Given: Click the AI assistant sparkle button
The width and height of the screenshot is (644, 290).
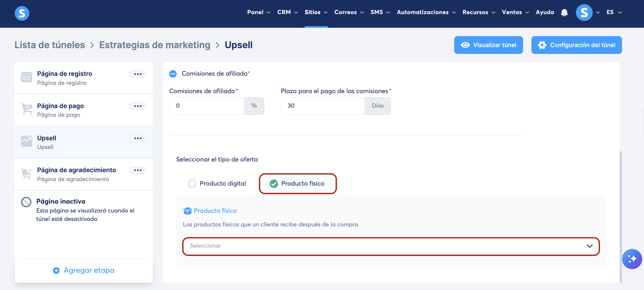Looking at the screenshot, I should coord(632,259).
